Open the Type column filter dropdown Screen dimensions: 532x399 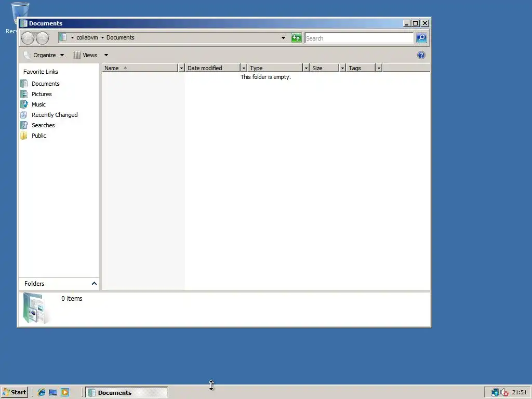306,68
